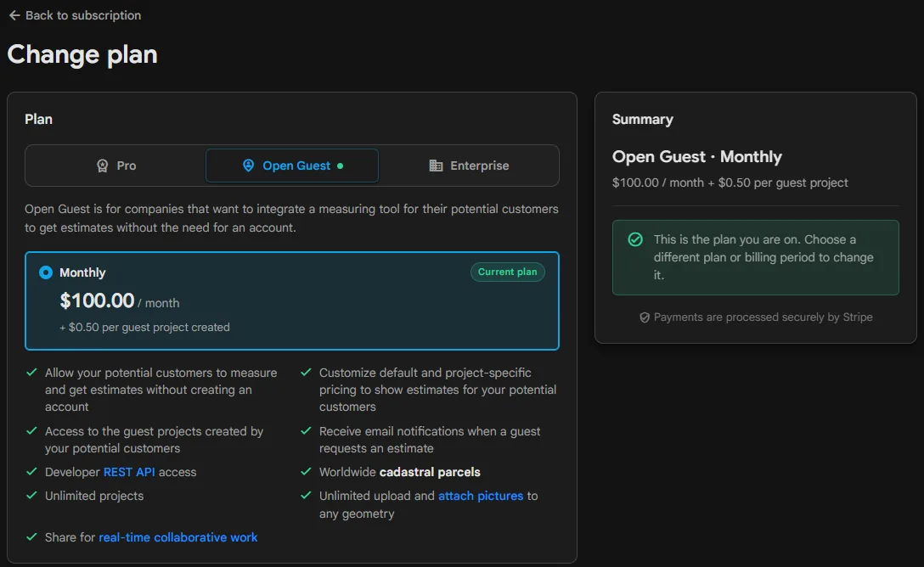924x567 pixels.
Task: Select the Monthly billing radio button
Action: (x=45, y=272)
